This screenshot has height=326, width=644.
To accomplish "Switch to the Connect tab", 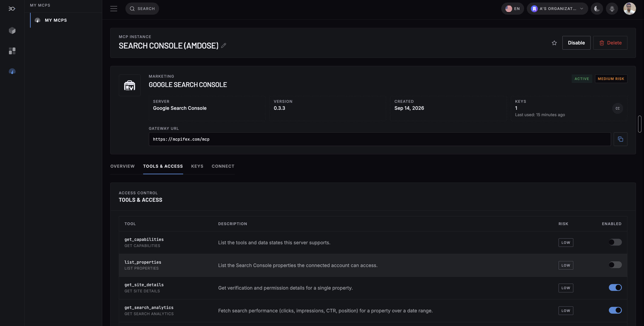I will tap(223, 166).
